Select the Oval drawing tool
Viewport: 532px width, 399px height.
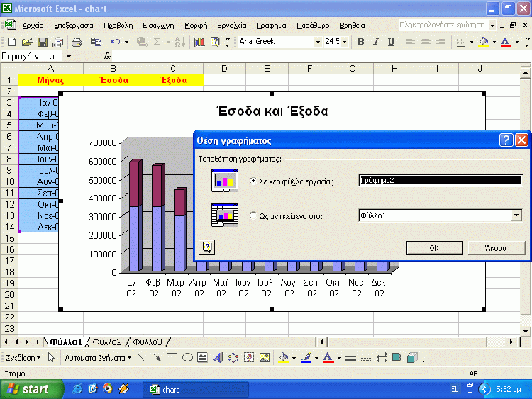(187, 358)
